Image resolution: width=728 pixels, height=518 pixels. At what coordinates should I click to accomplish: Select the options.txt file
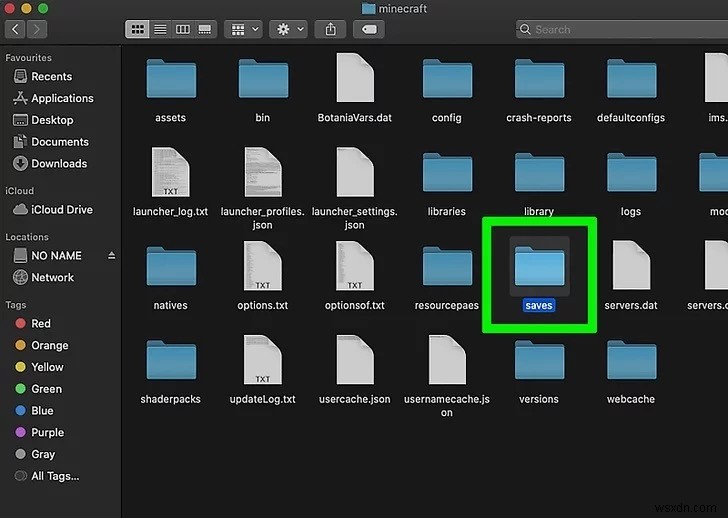263,266
